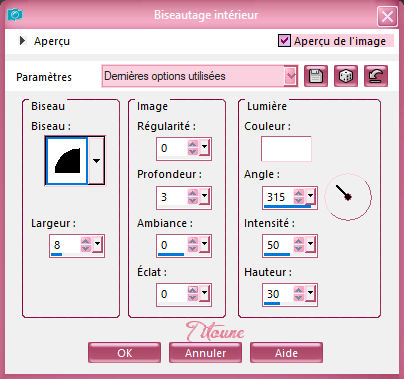This screenshot has width=404, height=379.
Task: Open the Largeur slider dropdown
Action: tap(97, 244)
